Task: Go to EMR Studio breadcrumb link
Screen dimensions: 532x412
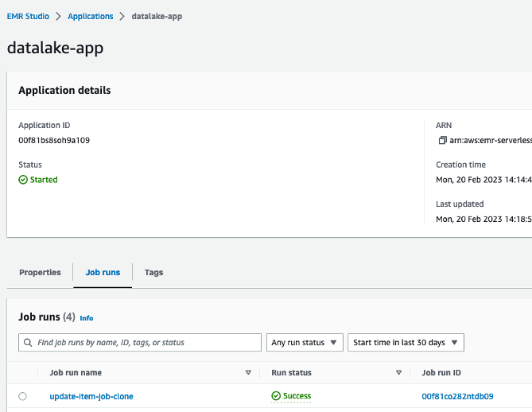Action: [28, 16]
